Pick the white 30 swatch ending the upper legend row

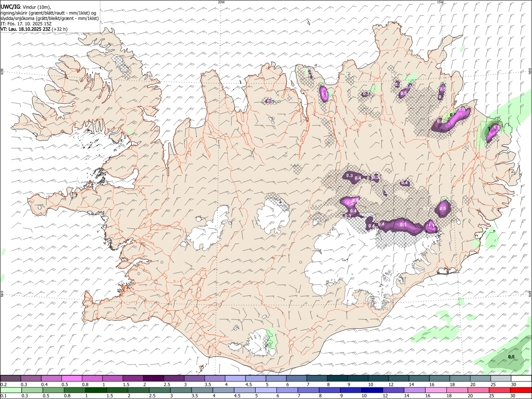point(521,378)
